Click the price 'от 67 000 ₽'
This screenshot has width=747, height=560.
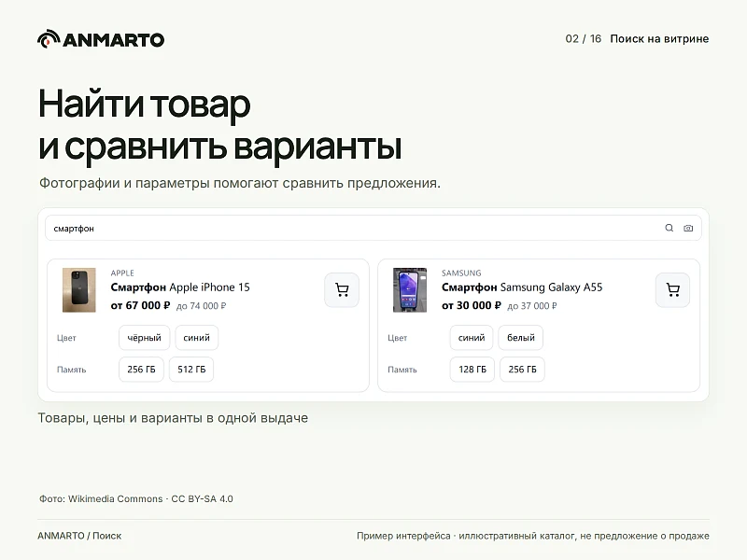(140, 306)
